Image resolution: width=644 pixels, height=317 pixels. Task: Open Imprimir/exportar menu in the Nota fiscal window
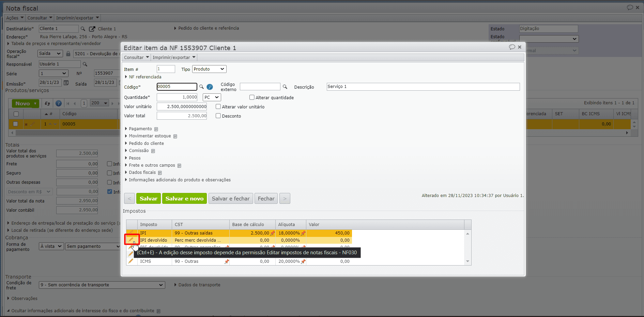pyautogui.click(x=78, y=18)
